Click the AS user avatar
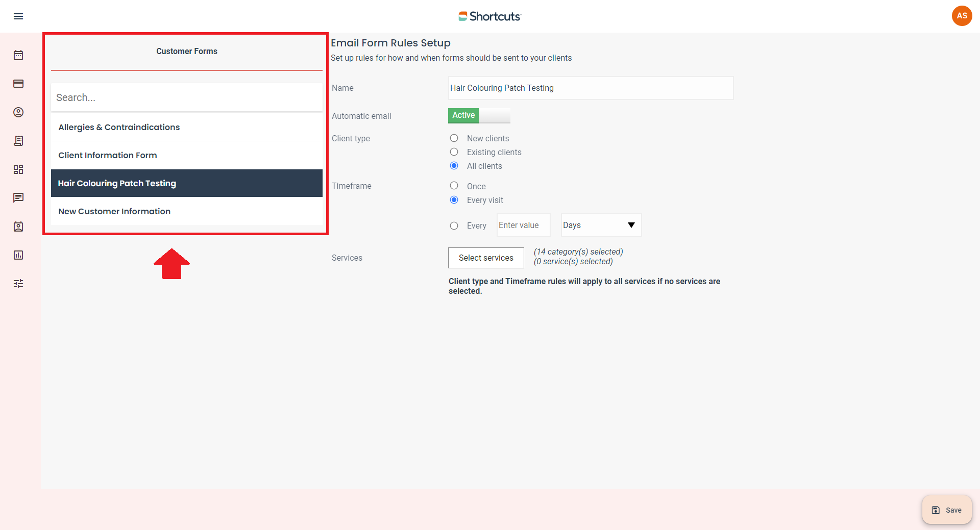The width and height of the screenshot is (980, 530). pyautogui.click(x=962, y=16)
